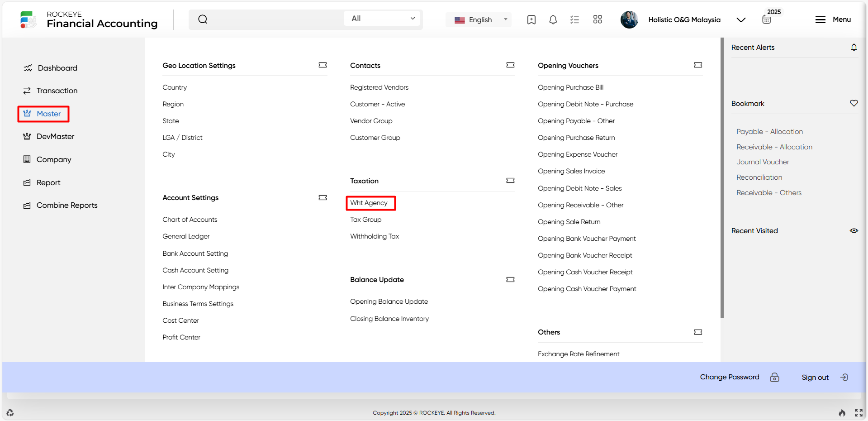Open the Wht Agency link
868x421 pixels.
pyautogui.click(x=369, y=203)
